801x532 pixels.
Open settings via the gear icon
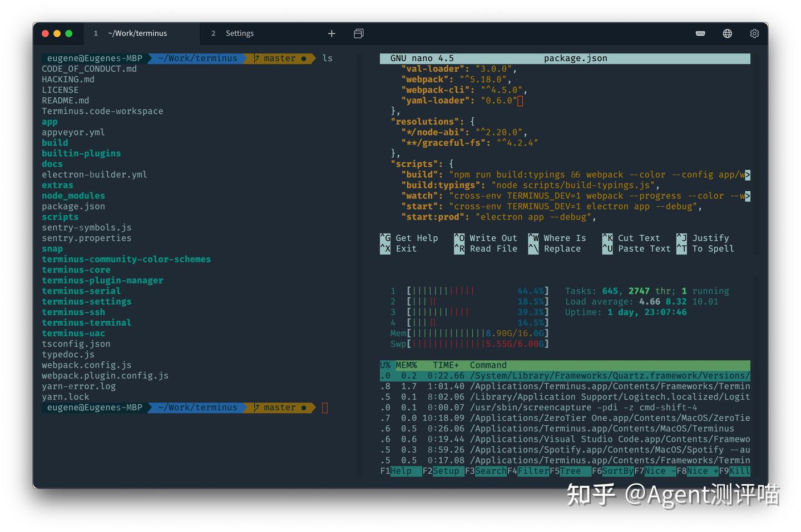pos(754,33)
